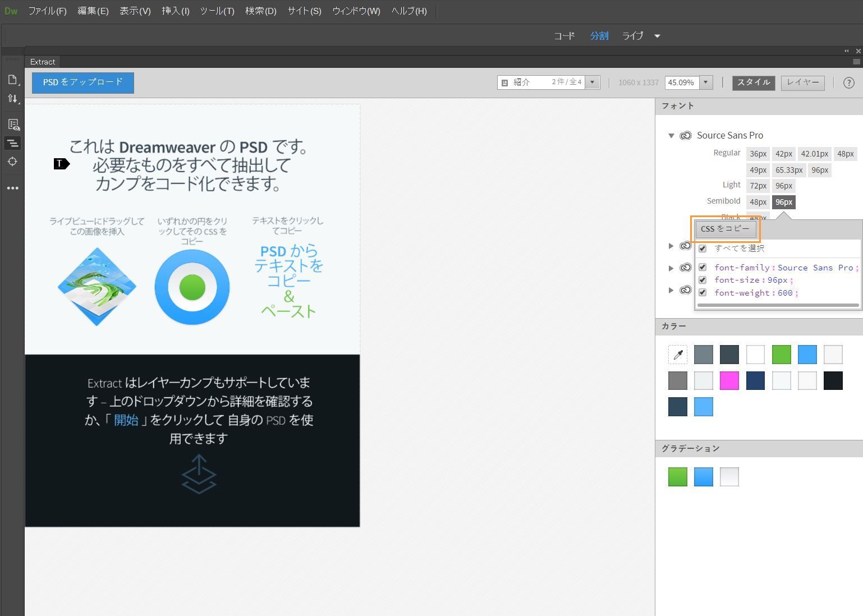
Task: Click the CSS をコピー button
Action: (726, 229)
